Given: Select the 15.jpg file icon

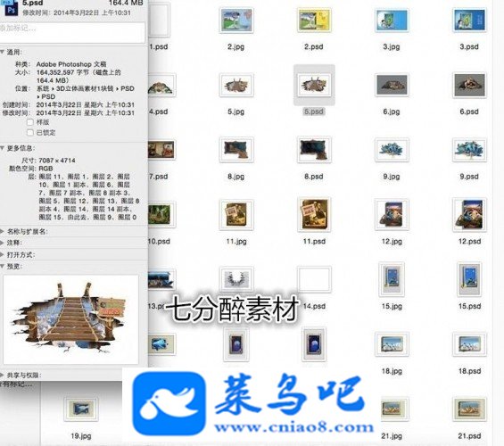Looking at the screenshot, I should coord(392,279).
